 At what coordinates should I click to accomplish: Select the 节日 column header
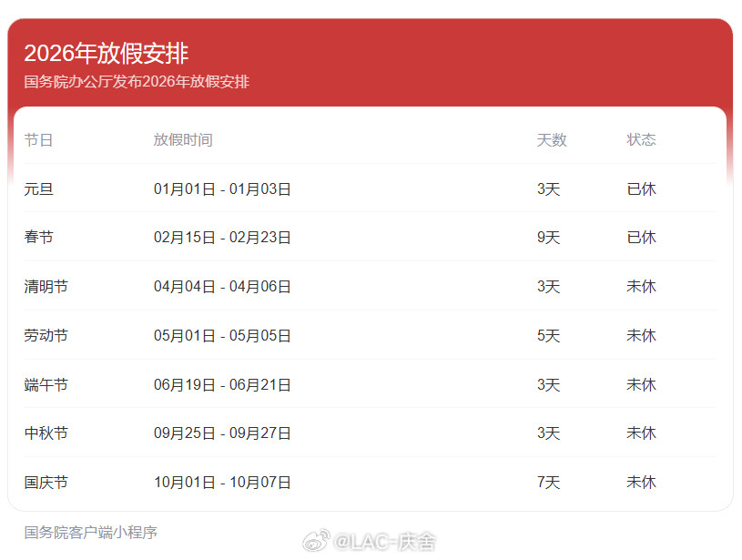tap(36, 138)
